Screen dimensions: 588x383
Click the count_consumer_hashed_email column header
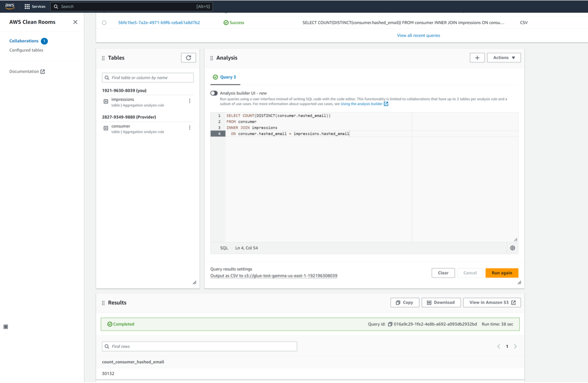[133, 362]
